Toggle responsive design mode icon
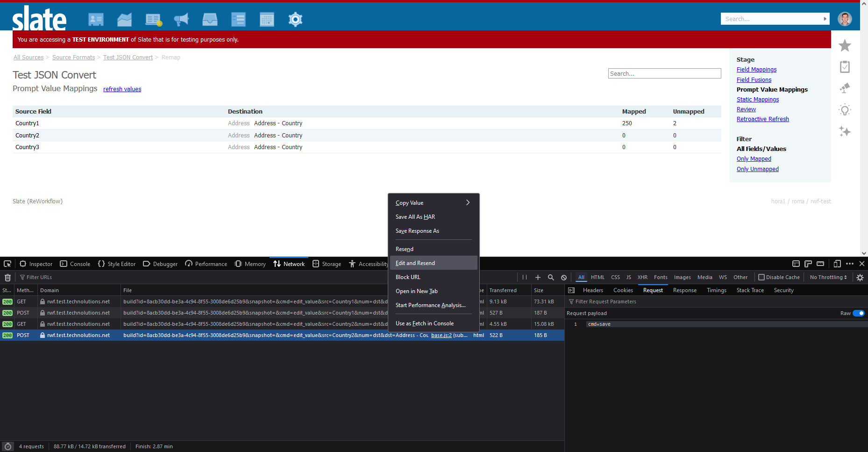 click(x=837, y=264)
